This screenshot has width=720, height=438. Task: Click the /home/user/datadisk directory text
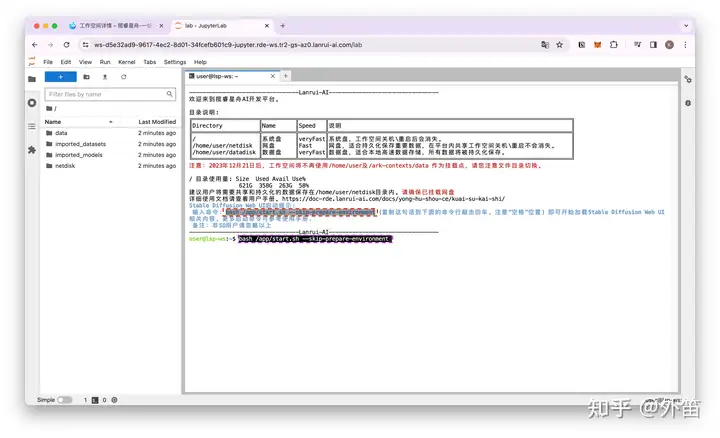[x=224, y=152]
